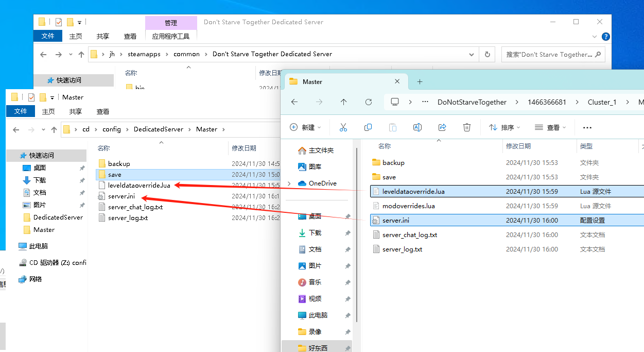Expand the ribbon chevron in Dedicated Server window

[595, 37]
